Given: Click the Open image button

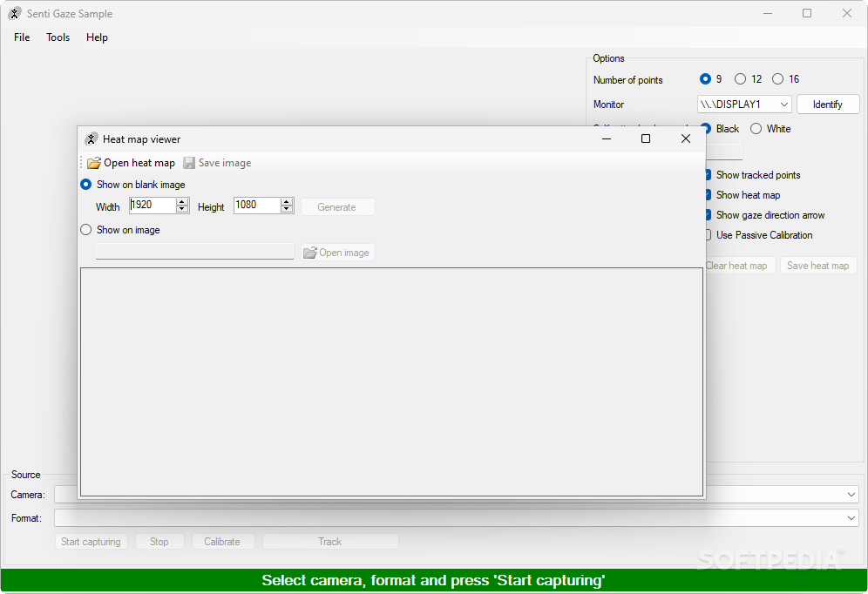Looking at the screenshot, I should [338, 253].
